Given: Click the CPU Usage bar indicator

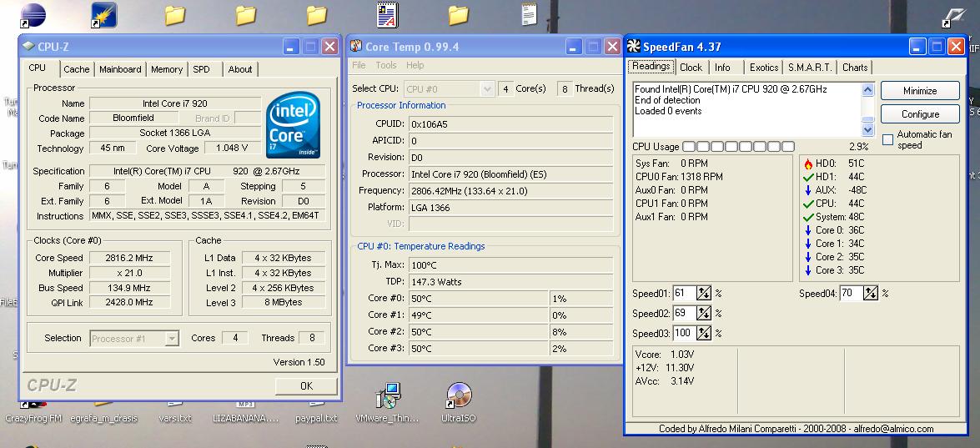Looking at the screenshot, I should pos(738,147).
